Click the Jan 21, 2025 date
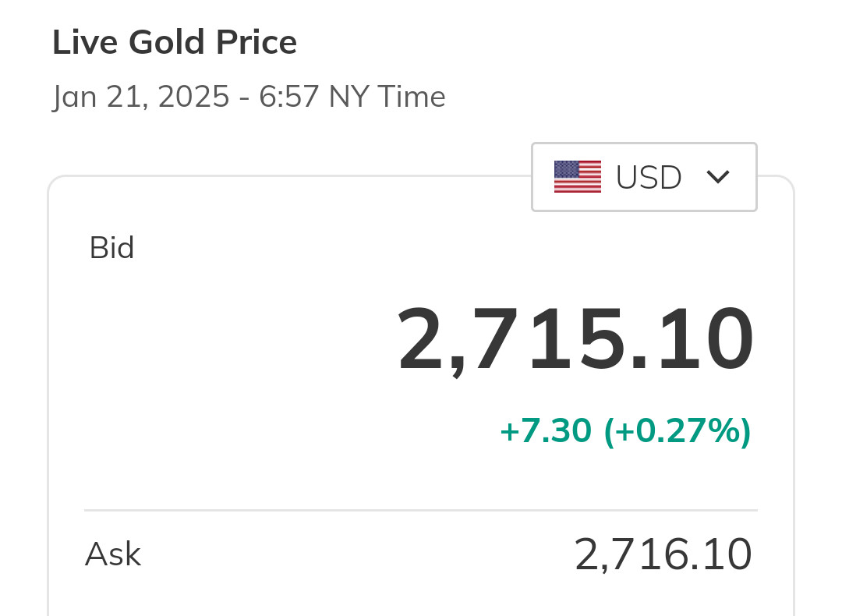 [141, 97]
